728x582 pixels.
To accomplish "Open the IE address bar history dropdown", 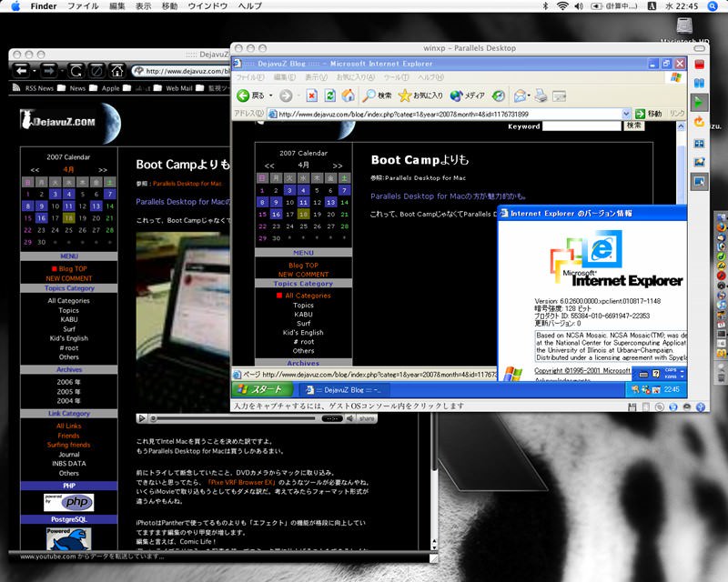I will coord(626,114).
